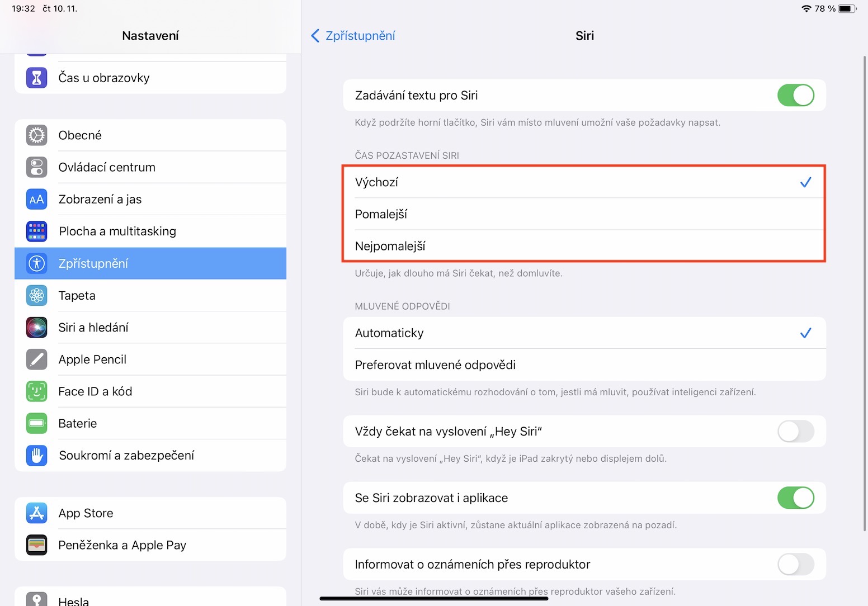868x606 pixels.
Task: Tap the Tapeta flower icon
Action: pyautogui.click(x=37, y=296)
